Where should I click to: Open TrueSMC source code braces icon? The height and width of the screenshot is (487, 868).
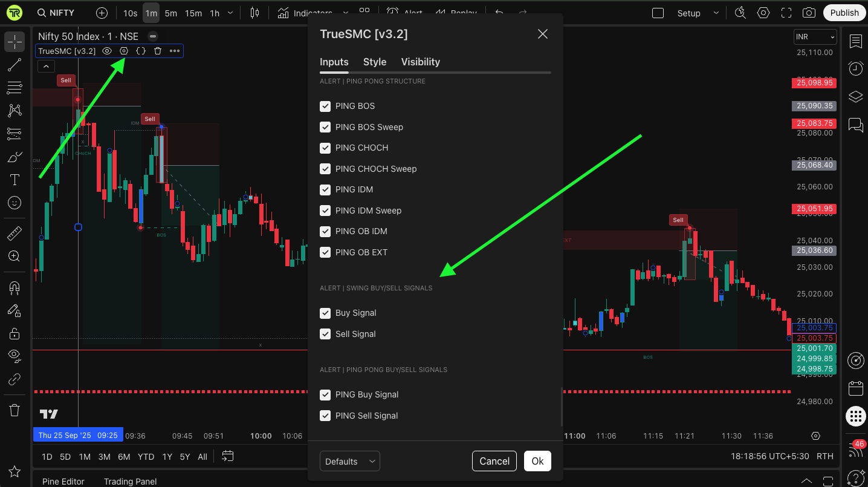coord(141,51)
